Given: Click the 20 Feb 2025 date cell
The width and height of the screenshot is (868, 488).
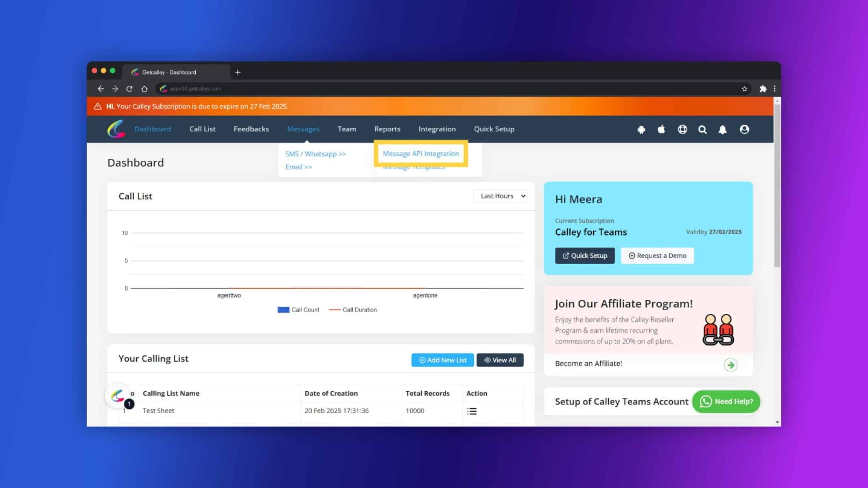Looking at the screenshot, I should (x=337, y=411).
